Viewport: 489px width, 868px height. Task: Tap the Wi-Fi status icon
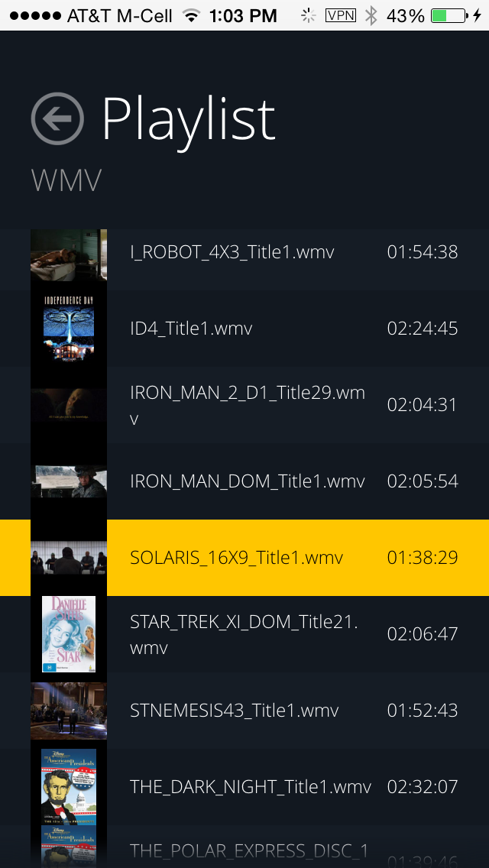point(192,16)
